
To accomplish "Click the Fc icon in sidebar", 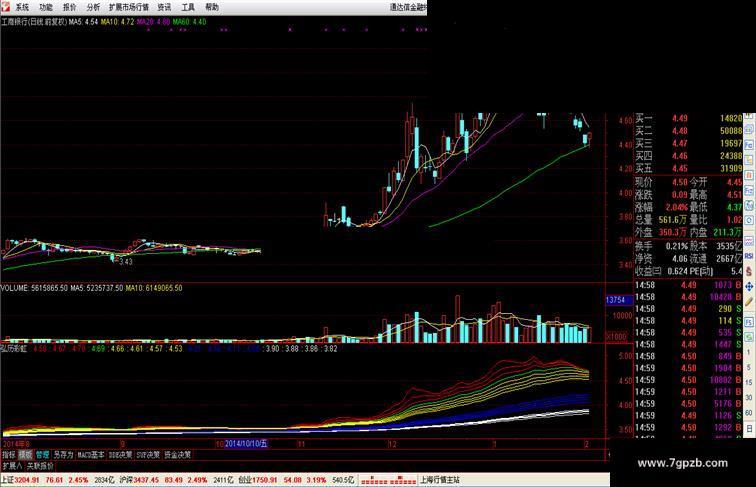I will (749, 144).
